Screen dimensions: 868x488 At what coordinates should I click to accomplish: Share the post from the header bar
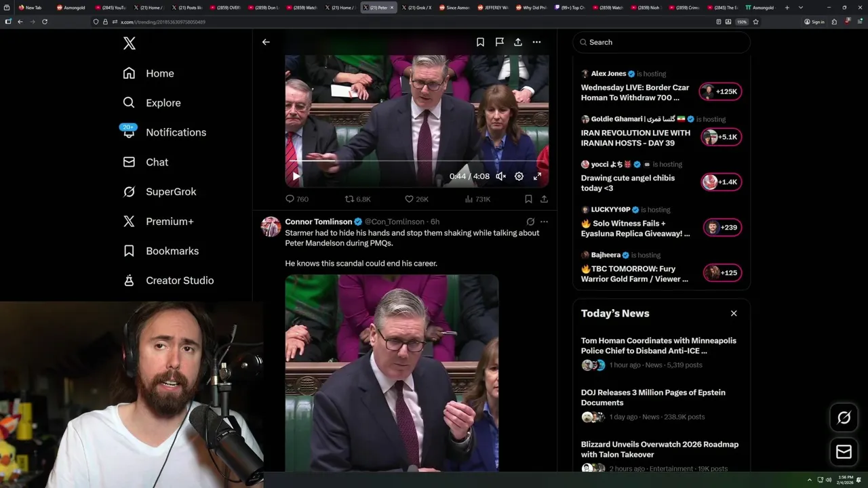click(x=518, y=42)
